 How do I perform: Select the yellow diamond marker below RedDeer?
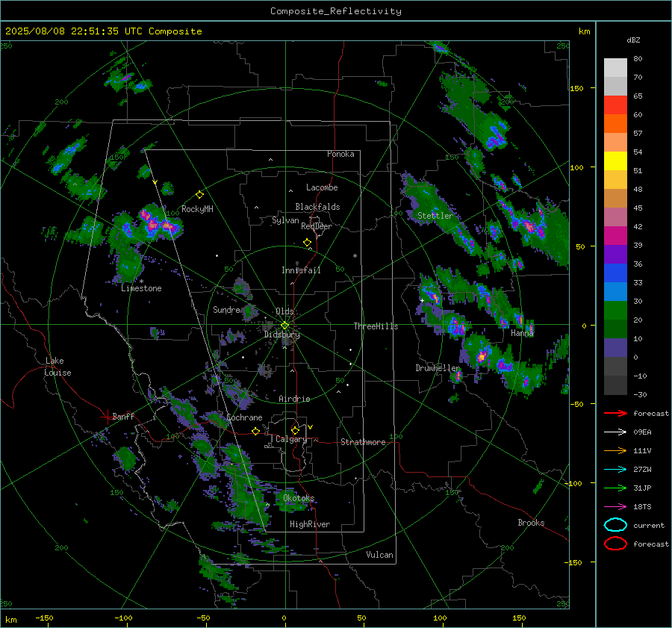[307, 243]
